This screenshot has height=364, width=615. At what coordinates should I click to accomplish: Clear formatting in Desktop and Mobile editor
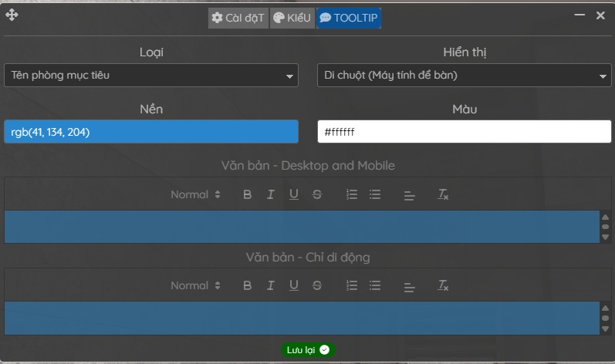443,194
